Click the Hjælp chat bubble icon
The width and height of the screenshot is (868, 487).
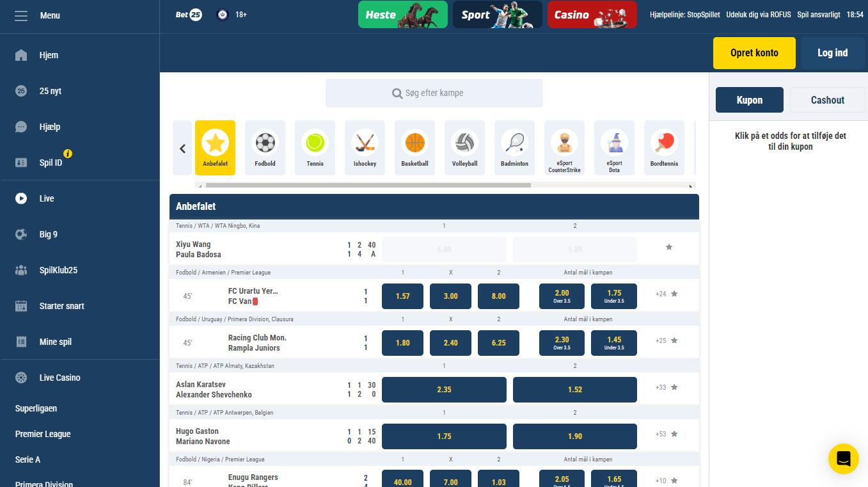coord(21,127)
